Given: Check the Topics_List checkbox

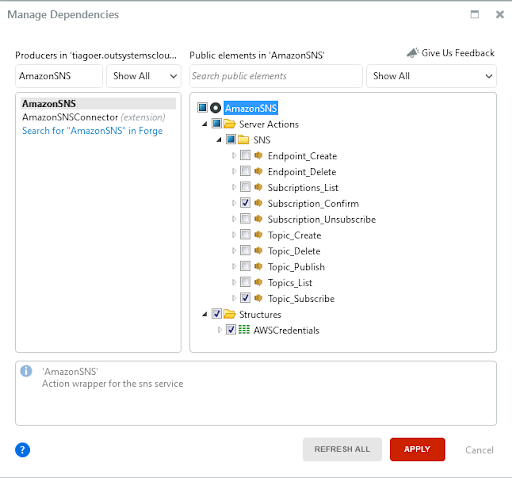Looking at the screenshot, I should pyautogui.click(x=245, y=282).
